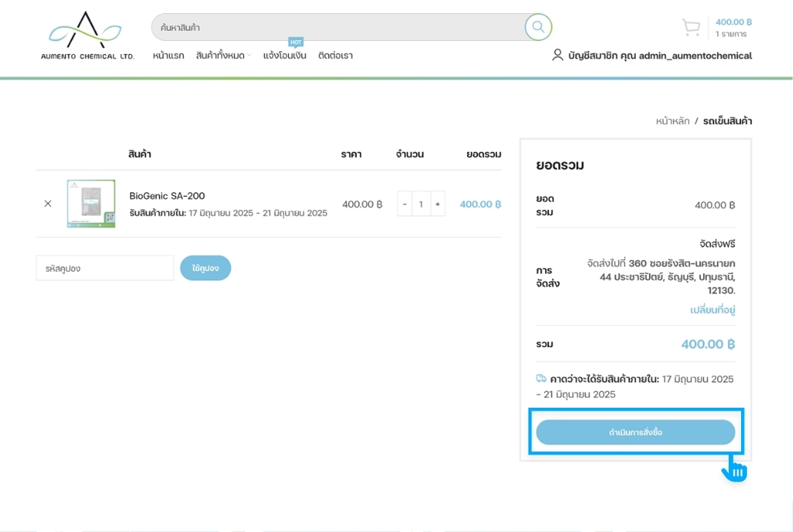The image size is (793, 532).
Task: Click the รหัสคูปอง coupon code field
Action: click(x=105, y=268)
